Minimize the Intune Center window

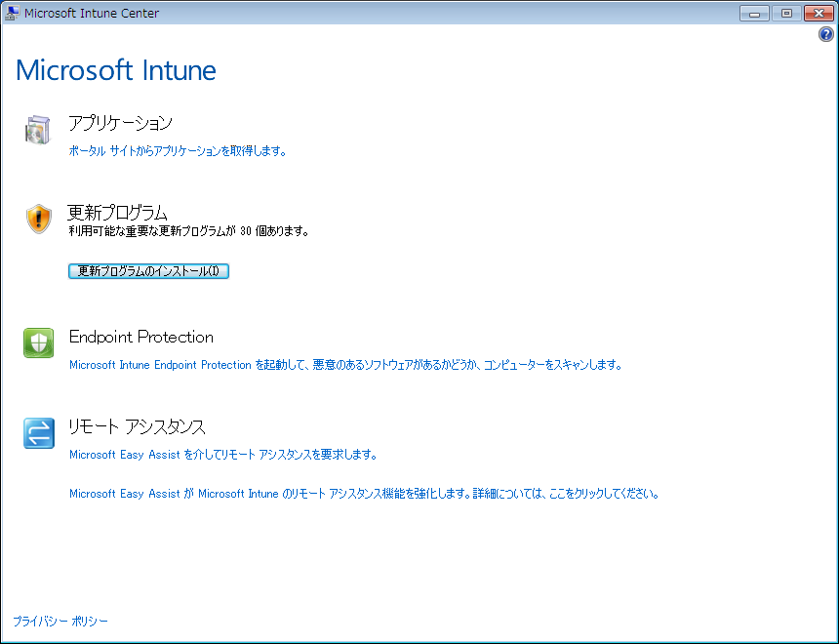(754, 14)
